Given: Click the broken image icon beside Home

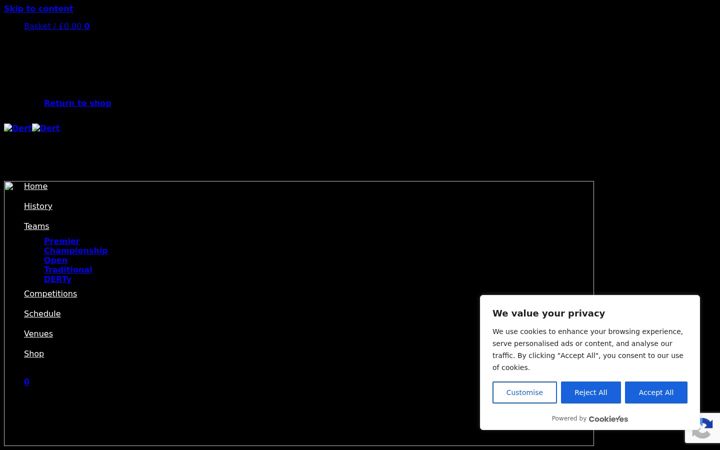Looking at the screenshot, I should point(9,186).
